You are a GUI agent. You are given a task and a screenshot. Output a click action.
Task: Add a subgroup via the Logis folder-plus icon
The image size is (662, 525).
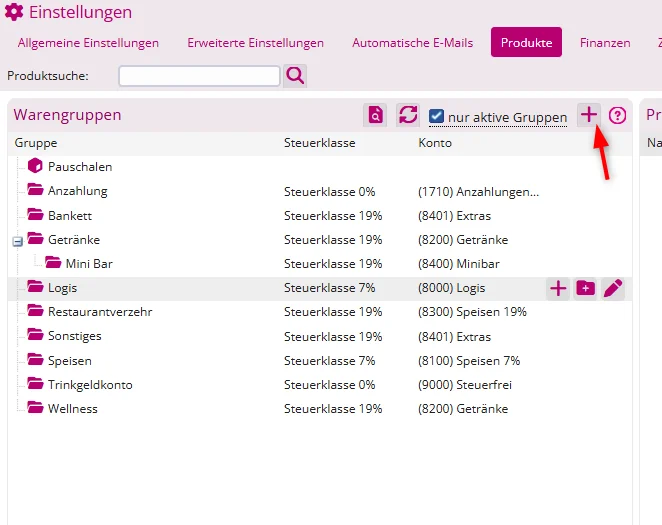point(585,289)
